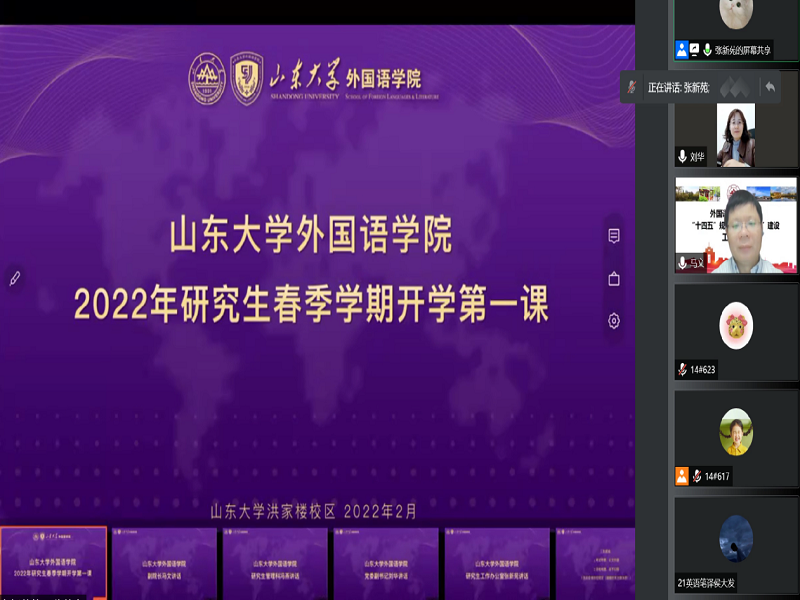
Task: Click the 14#617 name label
Action: [717, 476]
